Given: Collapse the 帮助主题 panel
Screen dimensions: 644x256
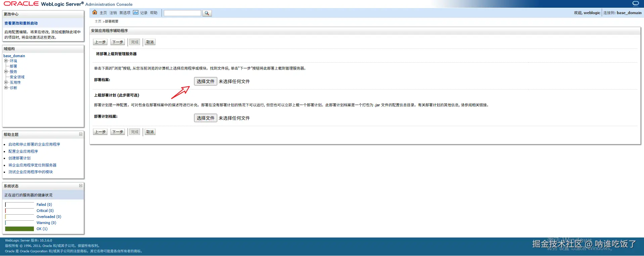Looking at the screenshot, I should 81,134.
